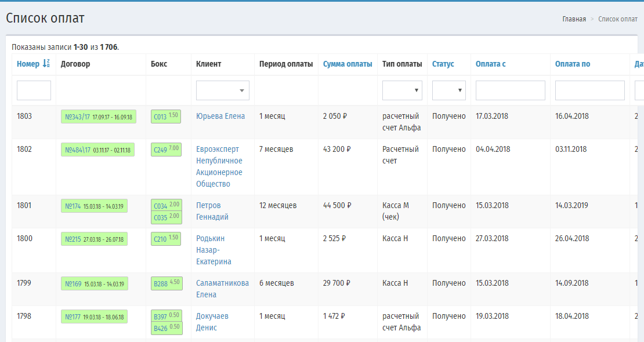Open the Клиент filter dropdown
Image resolution: width=644 pixels, height=342 pixels.
(223, 90)
